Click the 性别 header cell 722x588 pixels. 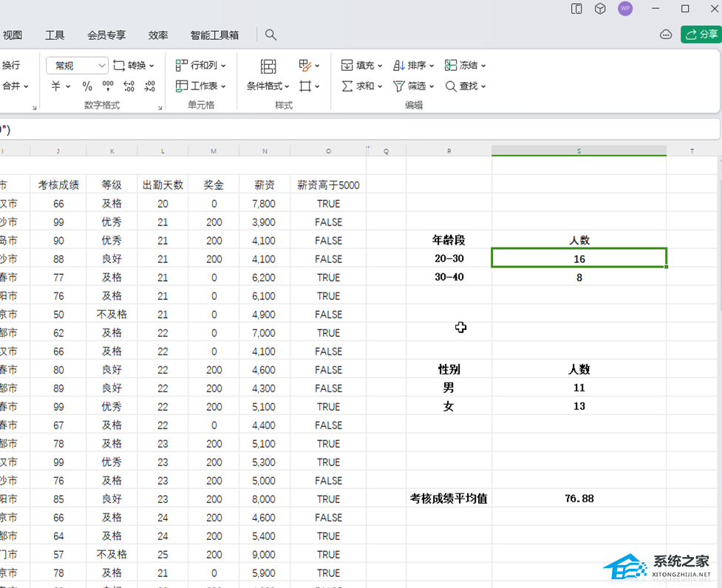(449, 369)
